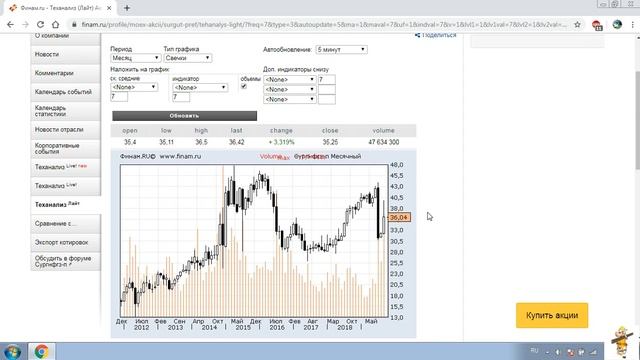Open the profile avatar in toolbar
Image resolution: width=640 pixels, height=360 pixels.
(617, 24)
